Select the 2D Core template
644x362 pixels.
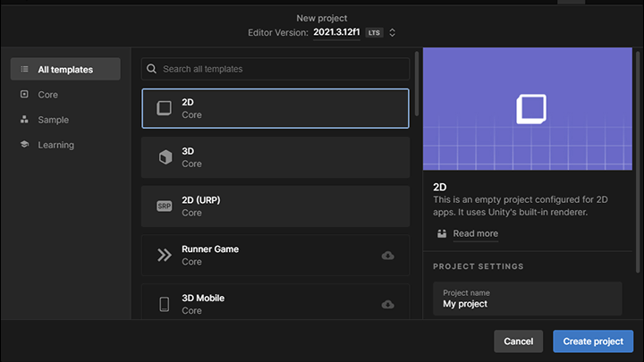click(275, 108)
